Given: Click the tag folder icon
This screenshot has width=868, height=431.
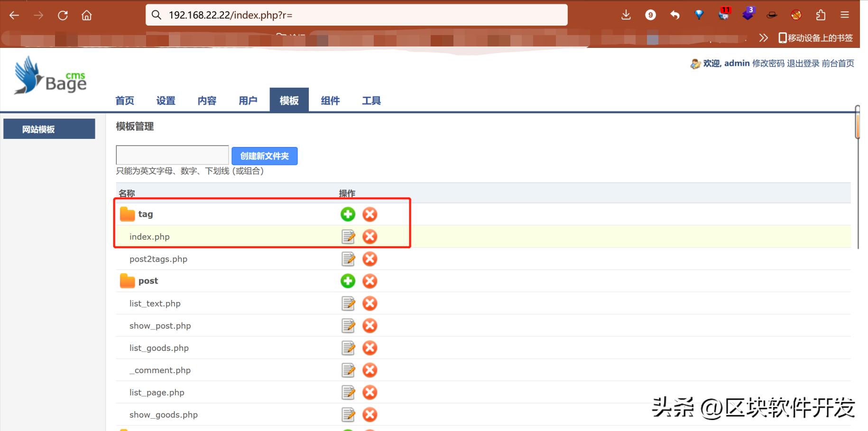Looking at the screenshot, I should coord(127,214).
